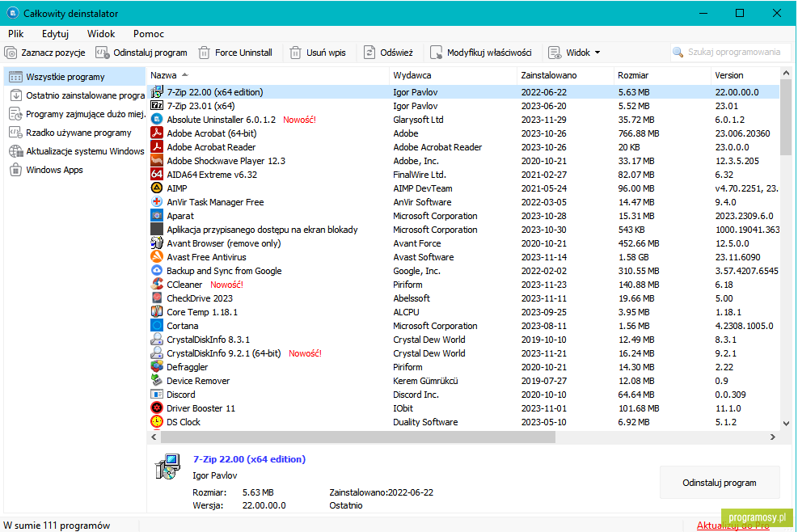798x532 pixels.
Task: Select the CrystalDiskInfo 9.2.1 (64-bit) row
Action: 463,353
